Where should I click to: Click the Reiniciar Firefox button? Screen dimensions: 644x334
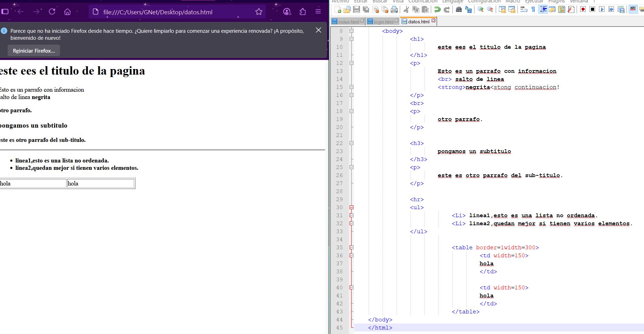coord(34,51)
